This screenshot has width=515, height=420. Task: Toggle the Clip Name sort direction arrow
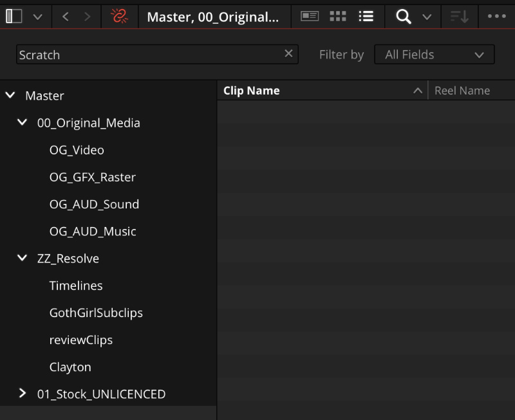[417, 91]
